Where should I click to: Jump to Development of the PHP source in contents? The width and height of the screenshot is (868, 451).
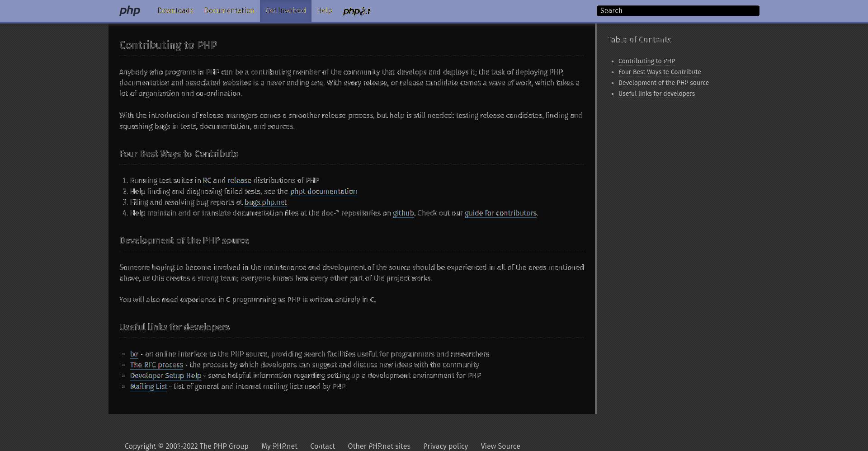pyautogui.click(x=664, y=83)
